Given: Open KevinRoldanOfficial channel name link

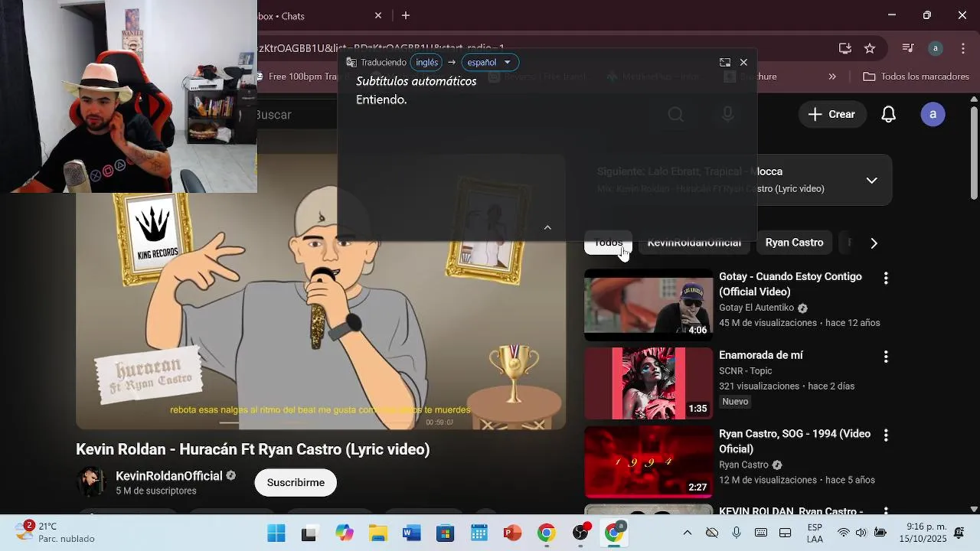Looking at the screenshot, I should 169,476.
